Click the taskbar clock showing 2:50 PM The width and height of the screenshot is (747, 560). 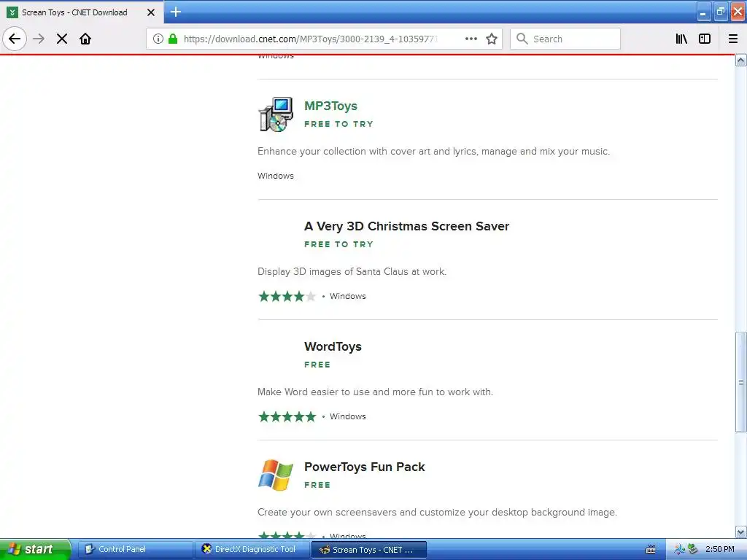[x=720, y=549]
